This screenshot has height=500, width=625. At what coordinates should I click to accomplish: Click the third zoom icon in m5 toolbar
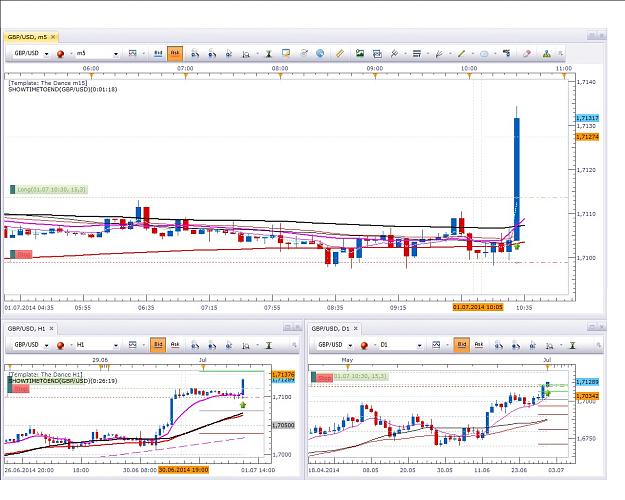229,54
